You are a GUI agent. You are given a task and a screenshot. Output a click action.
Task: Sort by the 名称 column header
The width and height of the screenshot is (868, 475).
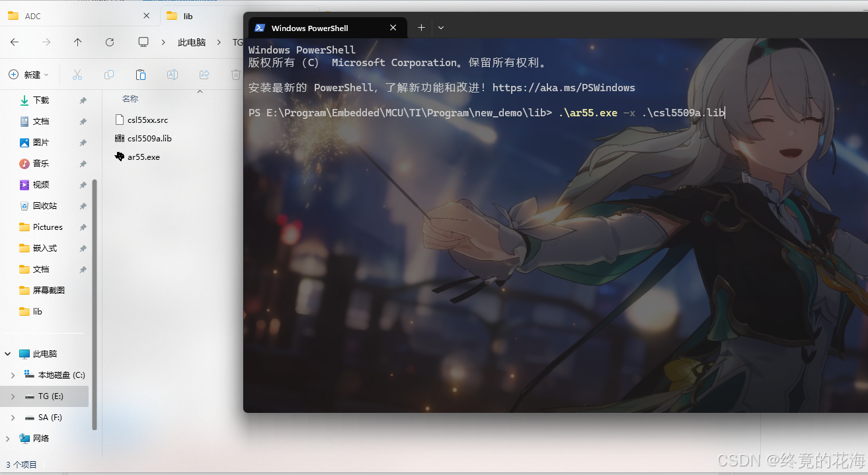(x=130, y=98)
